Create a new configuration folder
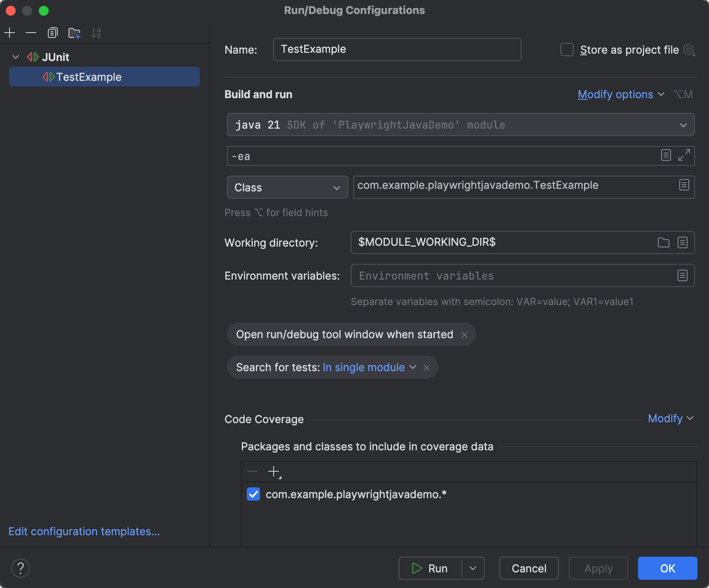 click(74, 33)
